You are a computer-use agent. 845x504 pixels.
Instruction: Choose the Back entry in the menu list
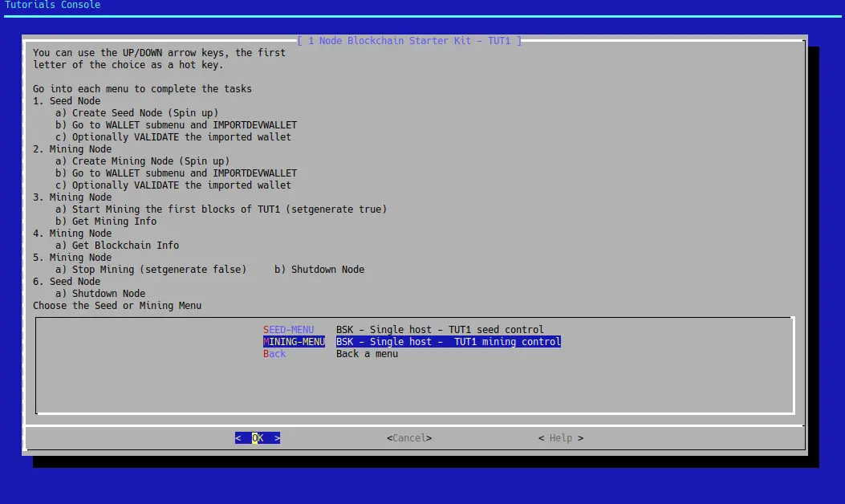[274, 354]
